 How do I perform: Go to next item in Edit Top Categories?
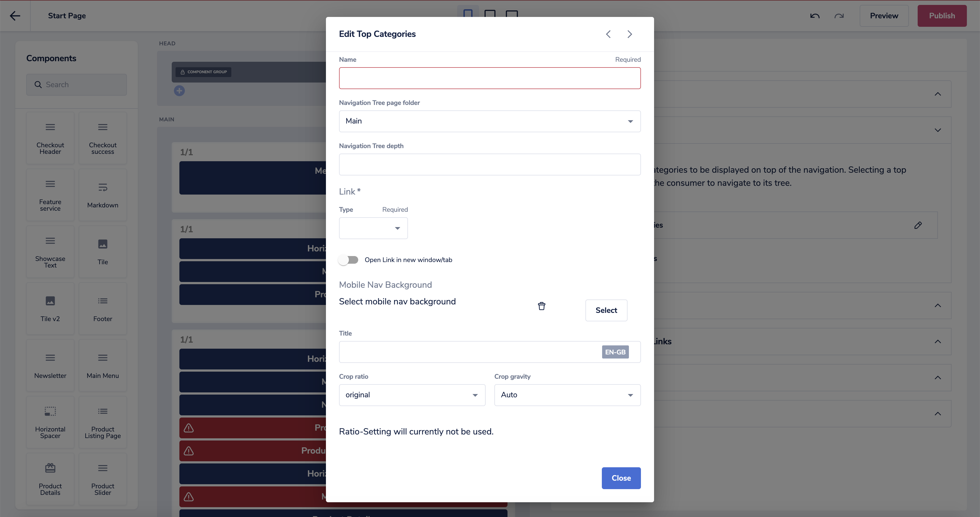coord(630,34)
